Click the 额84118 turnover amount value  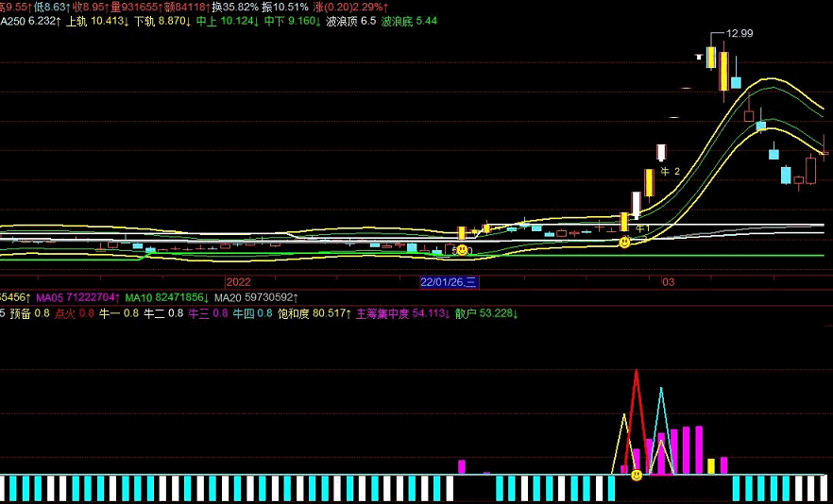pos(186,7)
